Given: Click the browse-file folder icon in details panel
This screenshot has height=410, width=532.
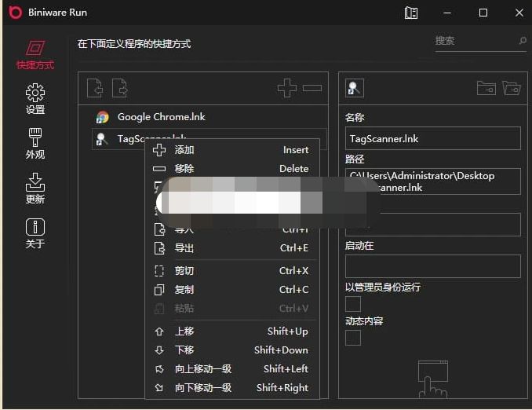Looking at the screenshot, I should coord(486,89).
